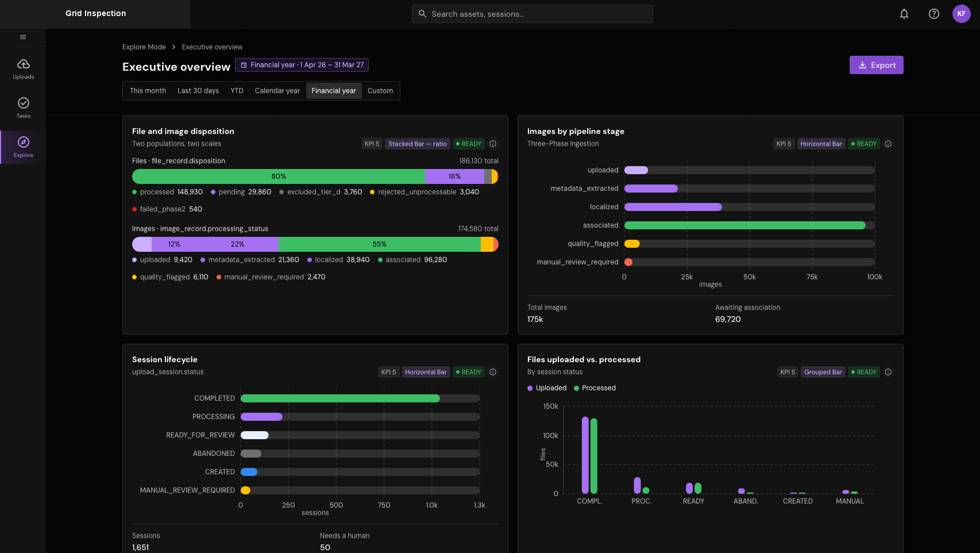Click the Awaiting association value 69,720

click(728, 320)
